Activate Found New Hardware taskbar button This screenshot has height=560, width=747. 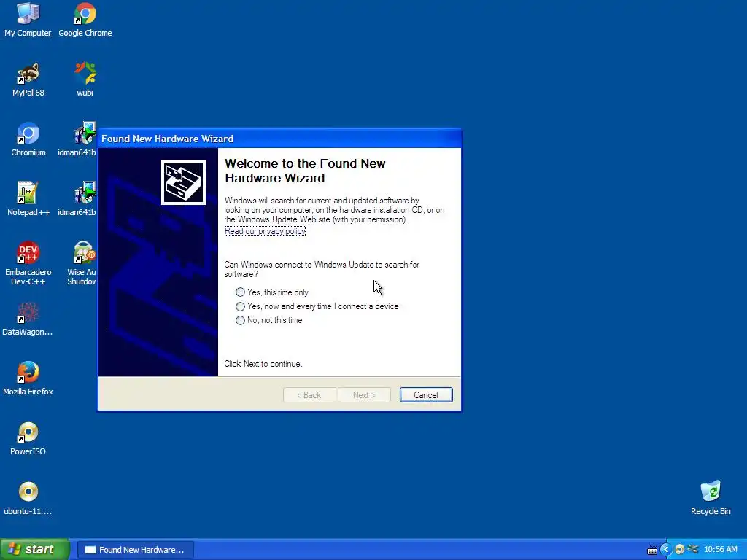(x=135, y=550)
